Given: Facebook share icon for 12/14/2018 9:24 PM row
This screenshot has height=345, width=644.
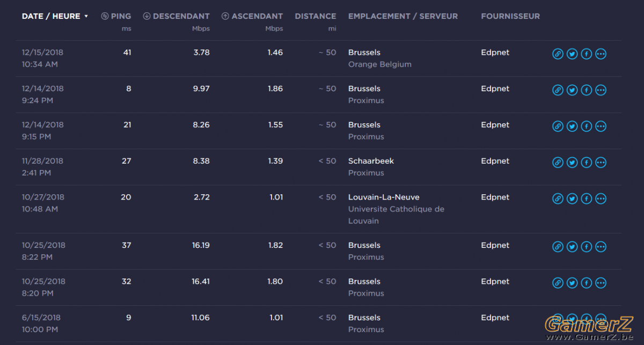Looking at the screenshot, I should coord(587,90).
